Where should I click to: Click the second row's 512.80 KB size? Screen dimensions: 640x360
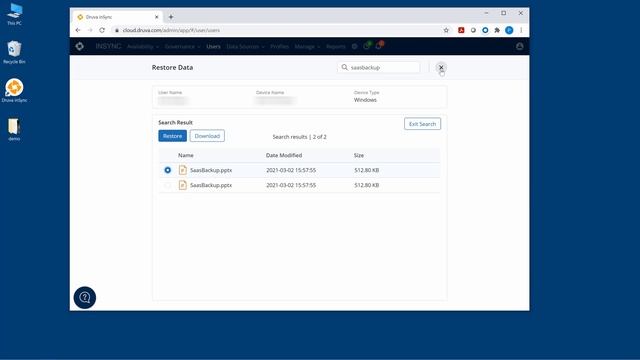coord(367,185)
